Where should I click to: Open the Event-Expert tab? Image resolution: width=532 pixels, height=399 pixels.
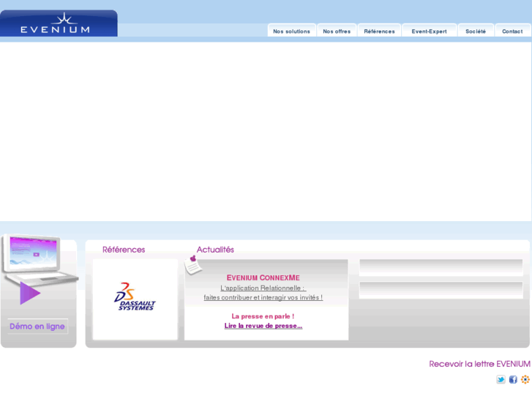click(x=430, y=31)
